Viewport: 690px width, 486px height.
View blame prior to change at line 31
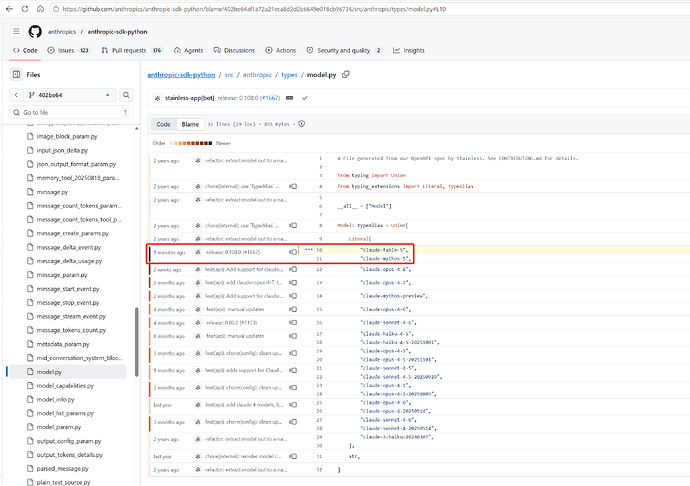(x=293, y=456)
